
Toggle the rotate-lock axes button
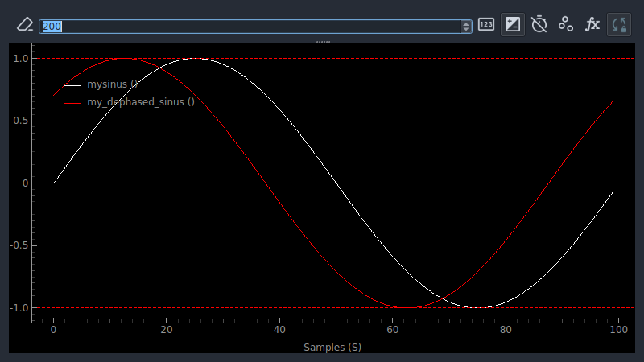click(x=619, y=25)
